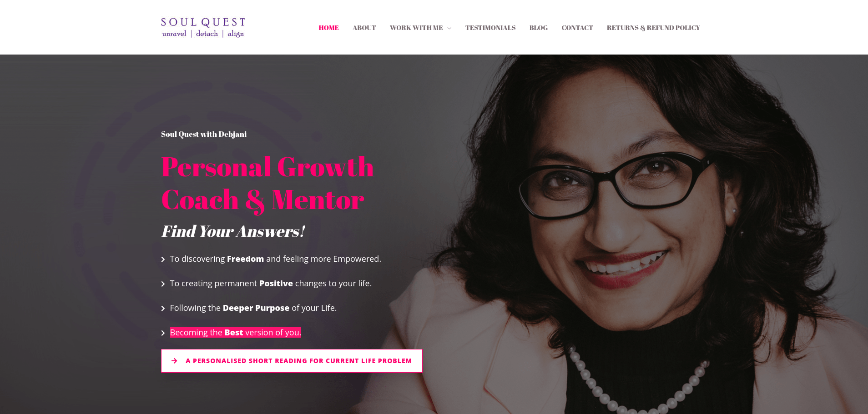Open the Contact page
Screen dimensions: 868x414
click(x=577, y=28)
